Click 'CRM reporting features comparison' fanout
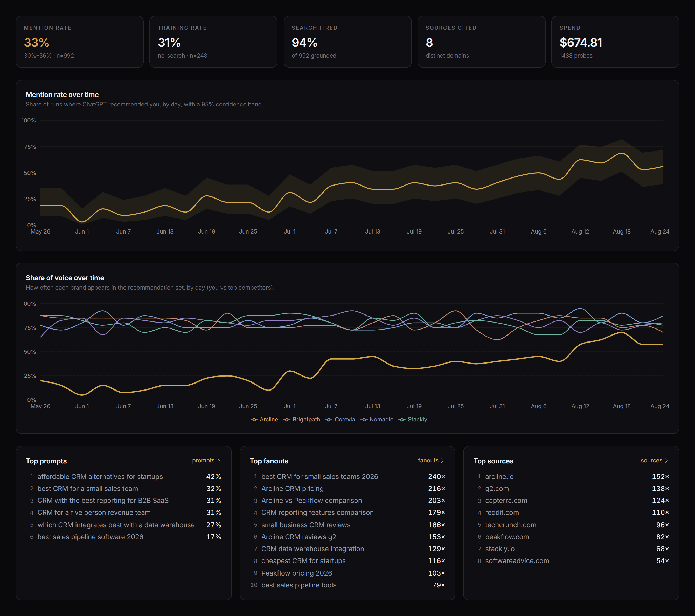The image size is (695, 616). tap(317, 512)
